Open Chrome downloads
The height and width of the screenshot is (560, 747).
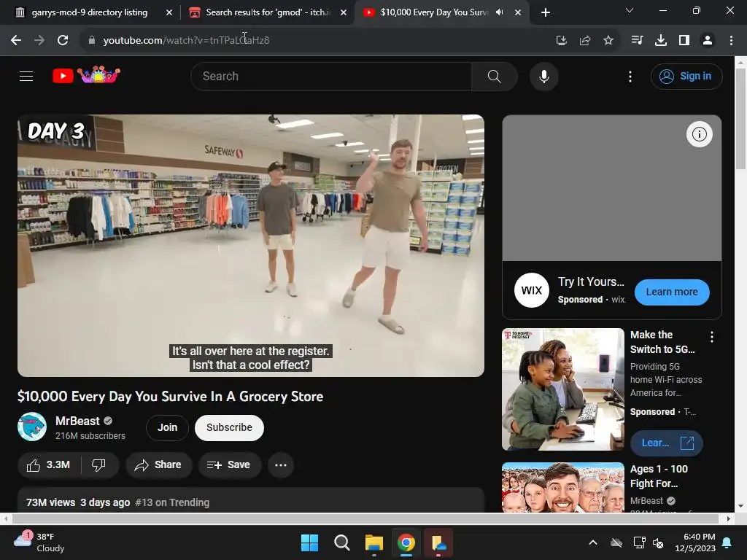point(661,40)
